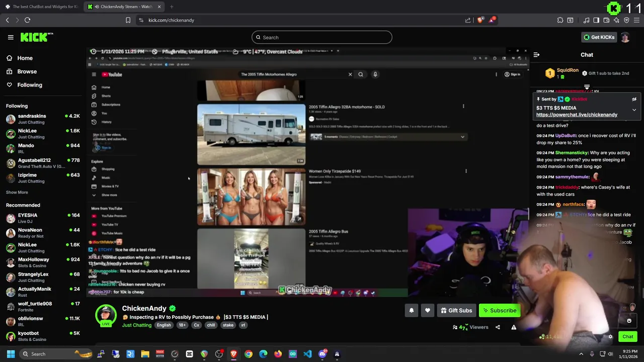Click the green Subscribe button
This screenshot has height=362, width=644.
point(500,310)
